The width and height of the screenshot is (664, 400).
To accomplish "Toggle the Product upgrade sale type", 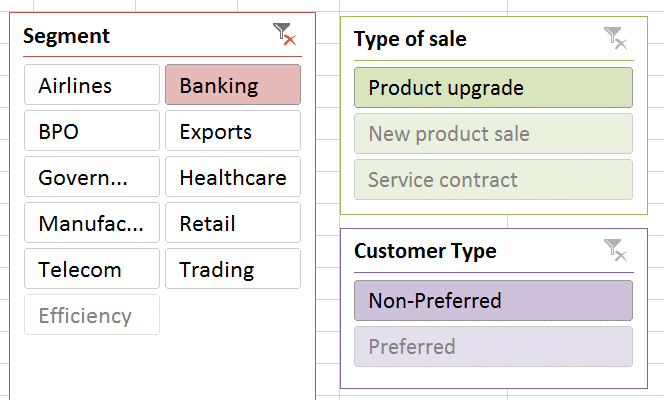I will click(x=494, y=88).
